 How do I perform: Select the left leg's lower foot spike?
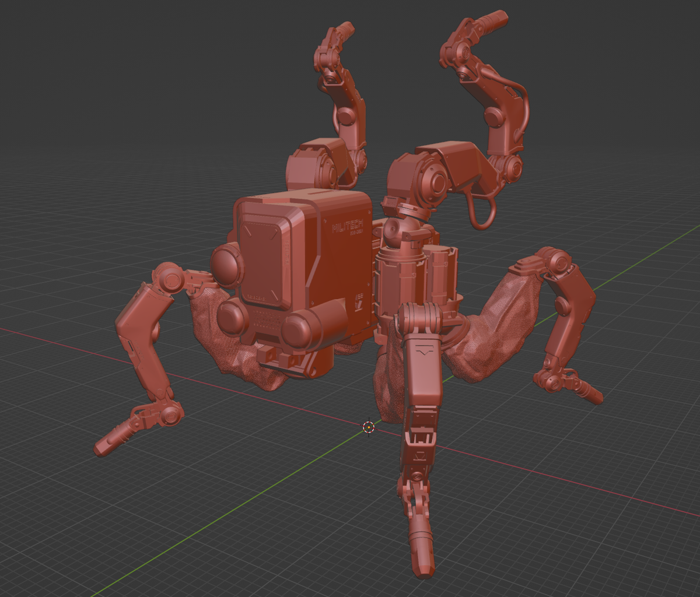[115, 438]
